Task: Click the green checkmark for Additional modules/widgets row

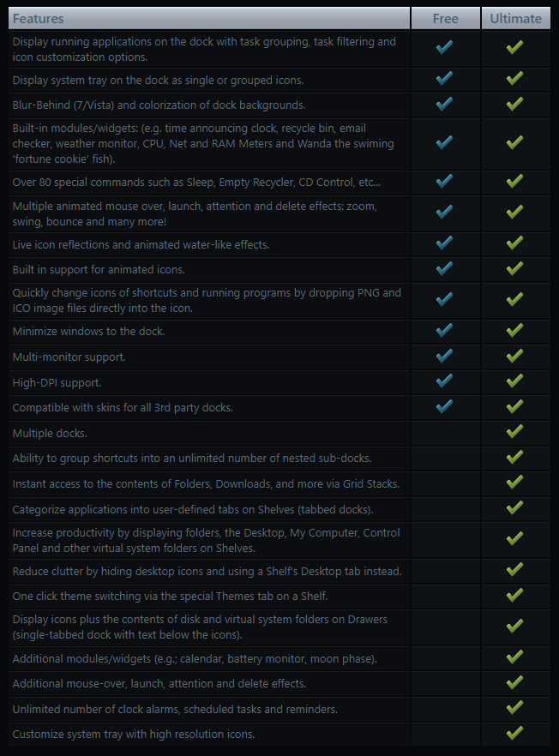Action: (514, 657)
